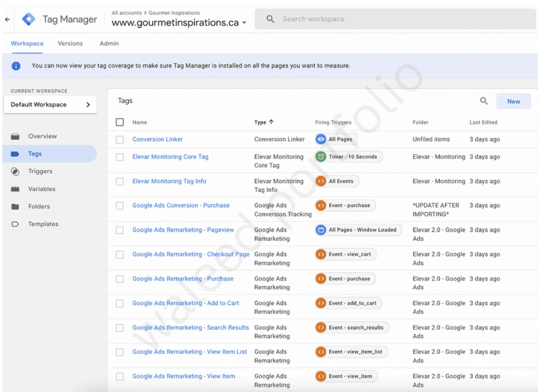Check the Remarketing - Checkout Page checkbox
538x392 pixels.
[120, 255]
